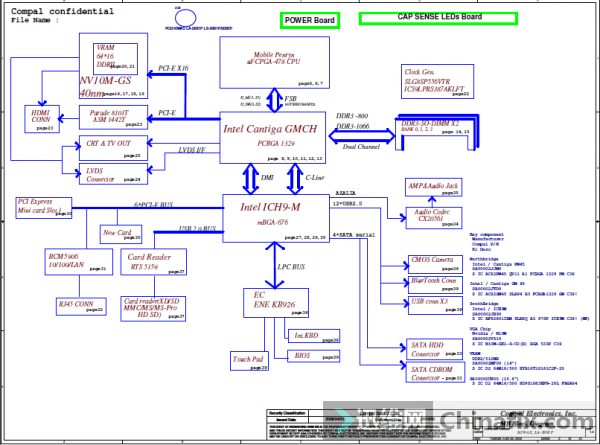Click the DDR3-SO-DIMM X2 block
Screen dimensions: 600x445
pos(437,132)
